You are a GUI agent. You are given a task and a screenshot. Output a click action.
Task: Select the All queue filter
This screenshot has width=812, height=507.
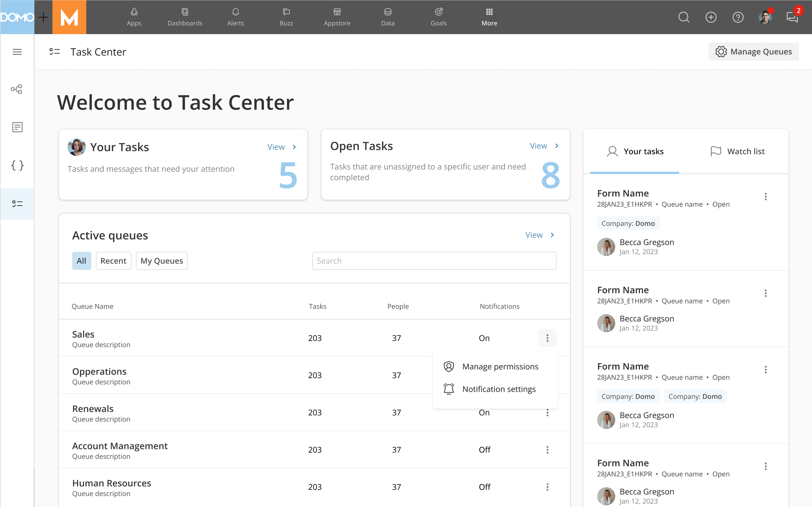pyautogui.click(x=81, y=261)
